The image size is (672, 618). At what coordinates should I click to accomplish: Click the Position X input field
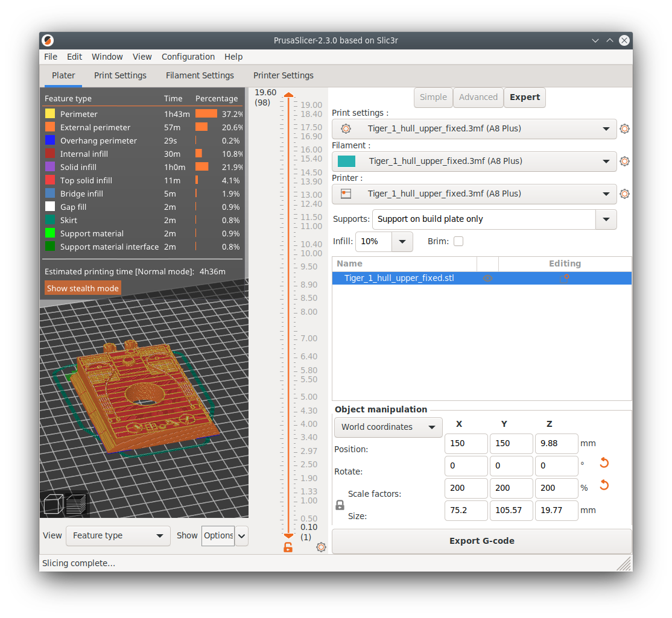click(x=466, y=443)
